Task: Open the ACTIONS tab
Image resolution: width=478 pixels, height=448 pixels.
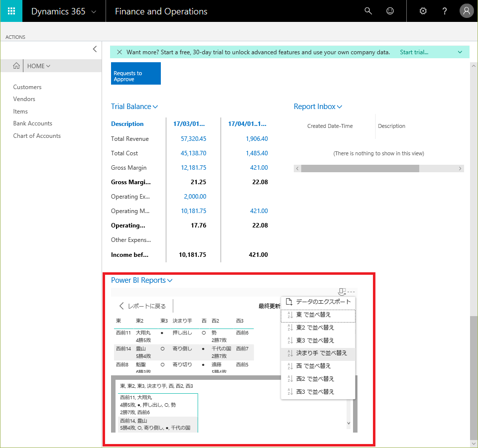Action: [x=15, y=37]
